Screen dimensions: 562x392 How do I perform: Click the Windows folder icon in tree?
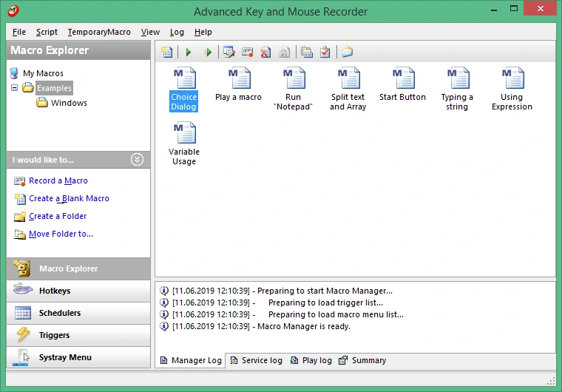[42, 103]
